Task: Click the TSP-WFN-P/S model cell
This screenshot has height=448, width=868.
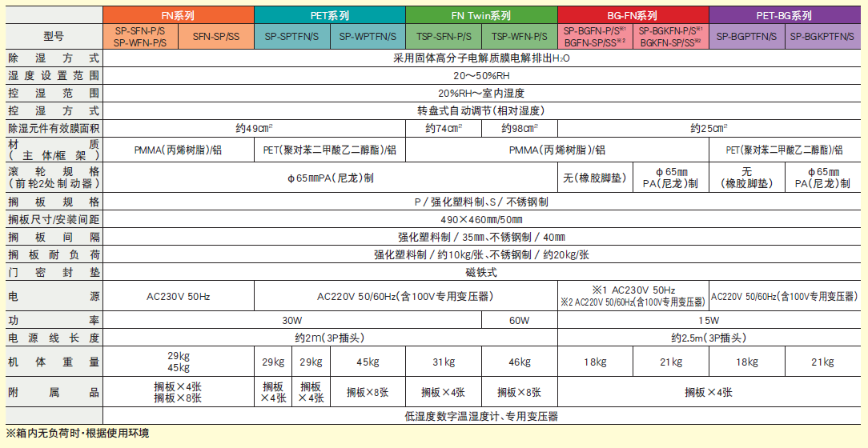Action: (519, 37)
